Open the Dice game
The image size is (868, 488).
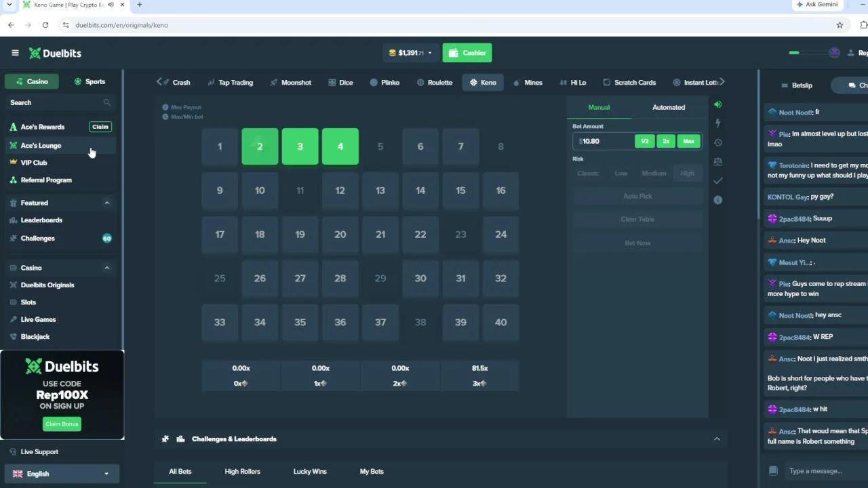click(x=340, y=83)
